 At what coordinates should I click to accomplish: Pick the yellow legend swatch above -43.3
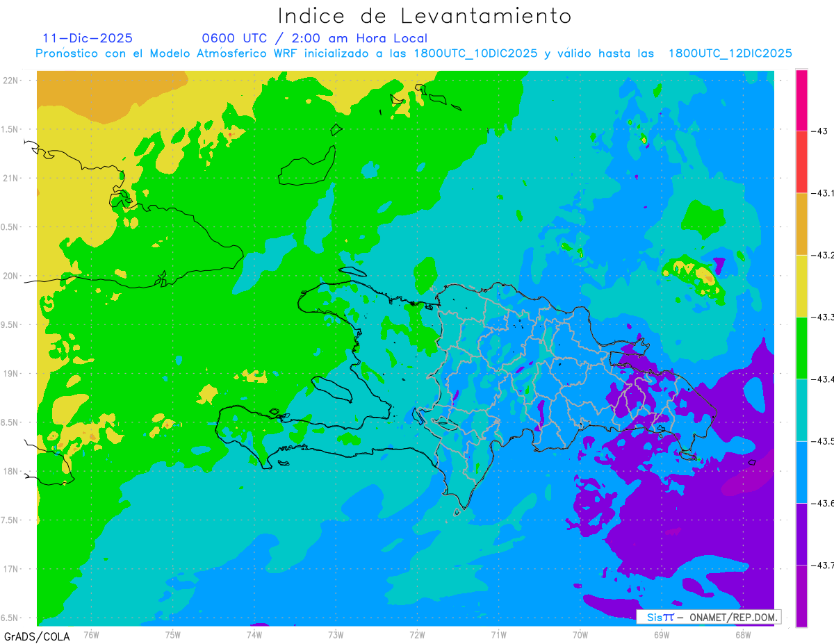point(801,286)
